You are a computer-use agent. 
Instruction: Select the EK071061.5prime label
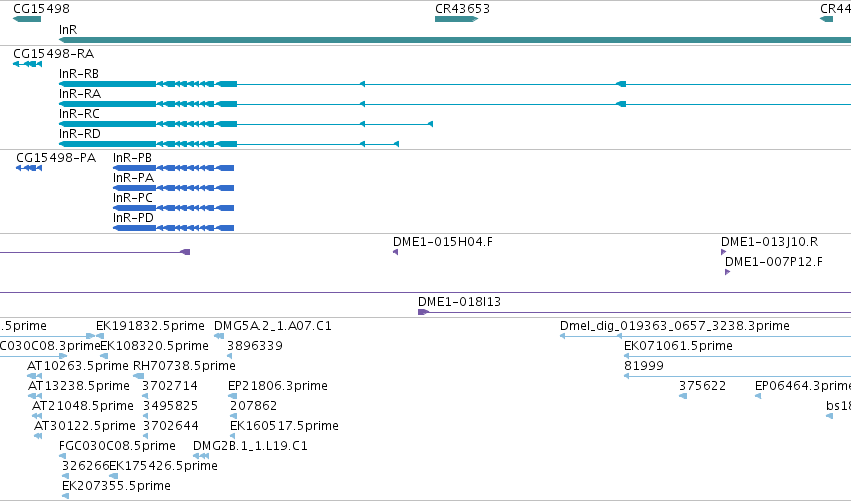tap(678, 346)
